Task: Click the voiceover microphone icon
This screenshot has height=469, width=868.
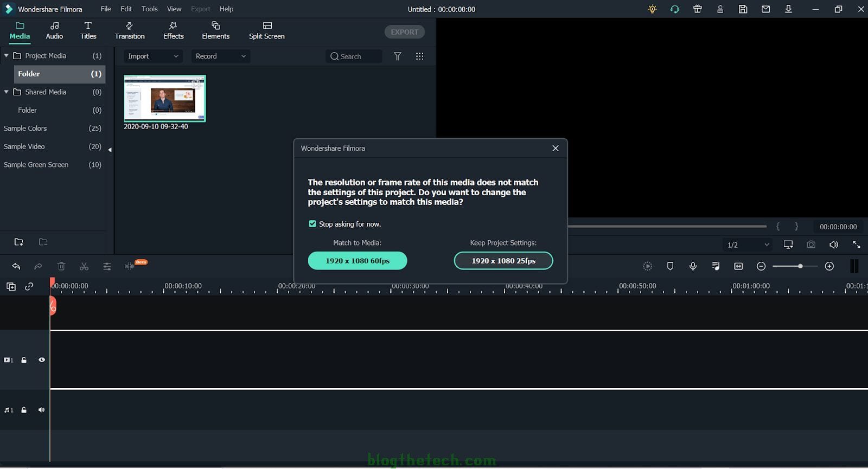Action: tap(693, 266)
